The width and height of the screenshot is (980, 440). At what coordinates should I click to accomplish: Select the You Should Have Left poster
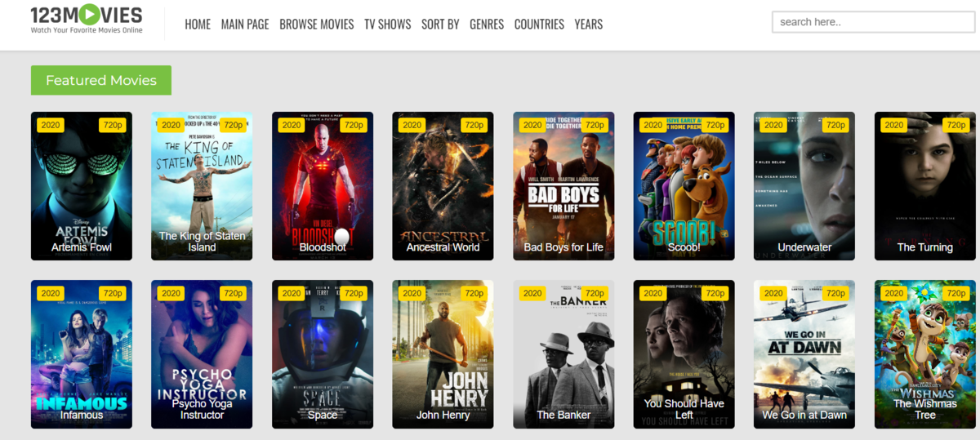pyautogui.click(x=684, y=354)
